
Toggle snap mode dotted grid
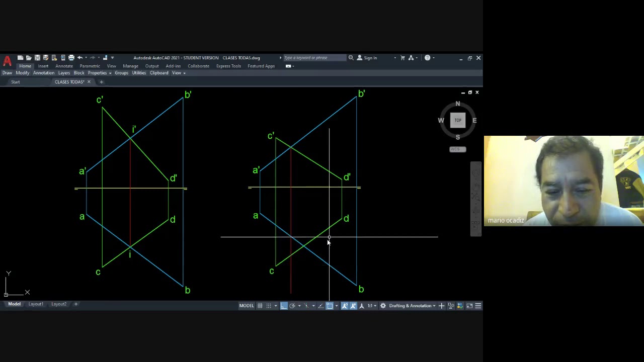click(x=269, y=306)
